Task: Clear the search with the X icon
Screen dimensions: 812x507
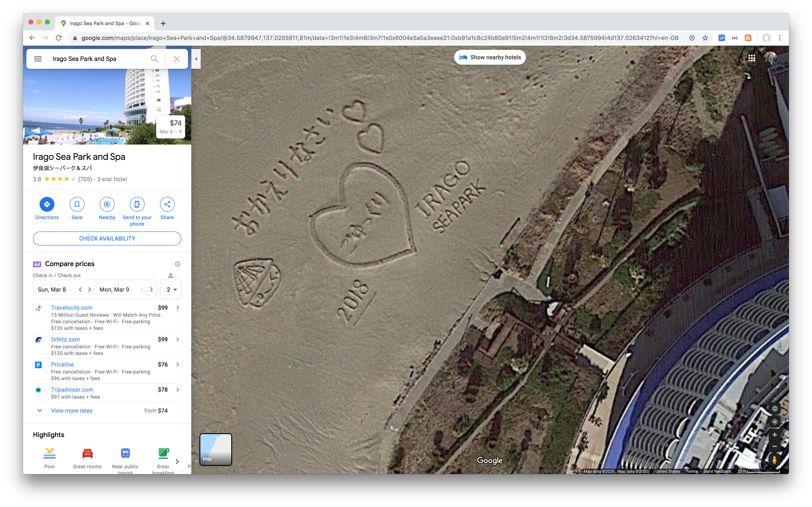Action: (177, 59)
